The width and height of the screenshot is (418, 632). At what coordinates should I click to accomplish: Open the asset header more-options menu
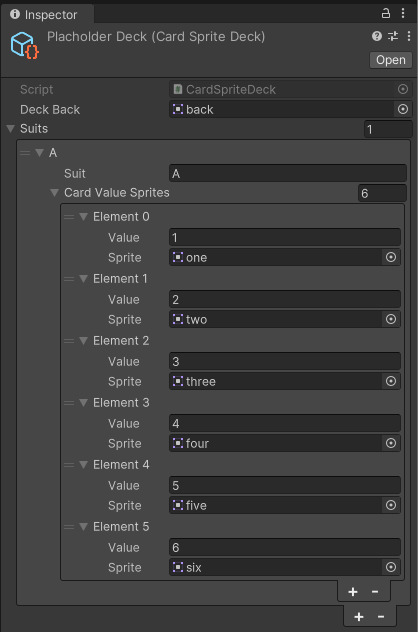click(x=409, y=36)
